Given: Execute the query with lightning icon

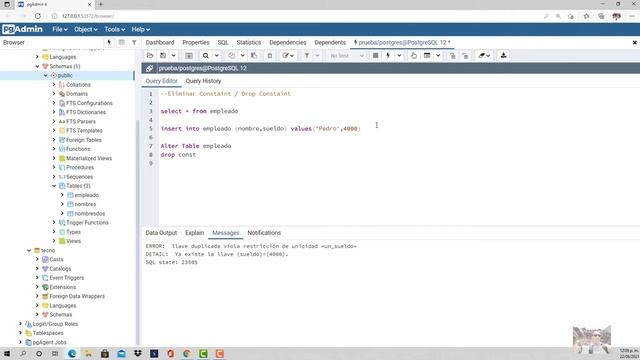Looking at the screenshot, I should [388, 56].
